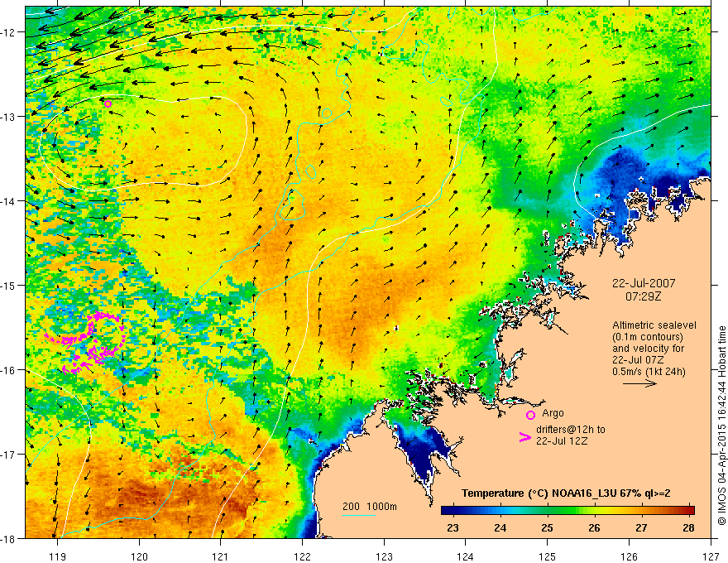Click the longitude axis label "119"

click(x=58, y=557)
